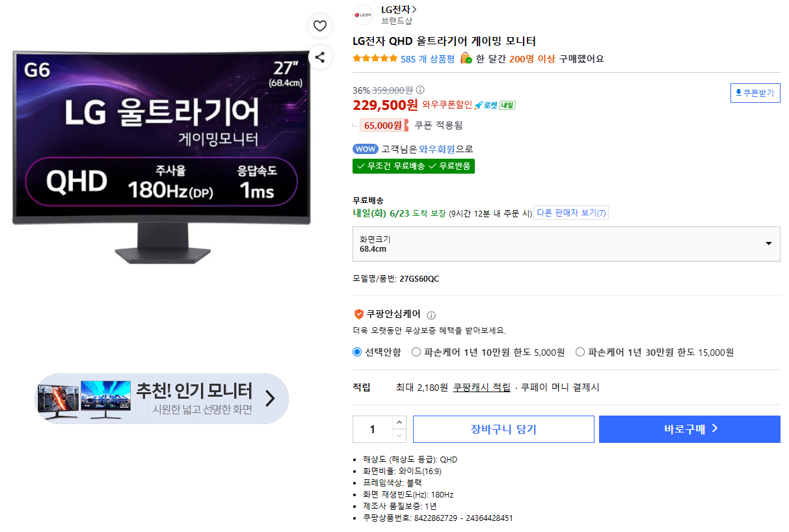Click the 와우회원 link
Screen dimensions: 789x532
click(437, 149)
